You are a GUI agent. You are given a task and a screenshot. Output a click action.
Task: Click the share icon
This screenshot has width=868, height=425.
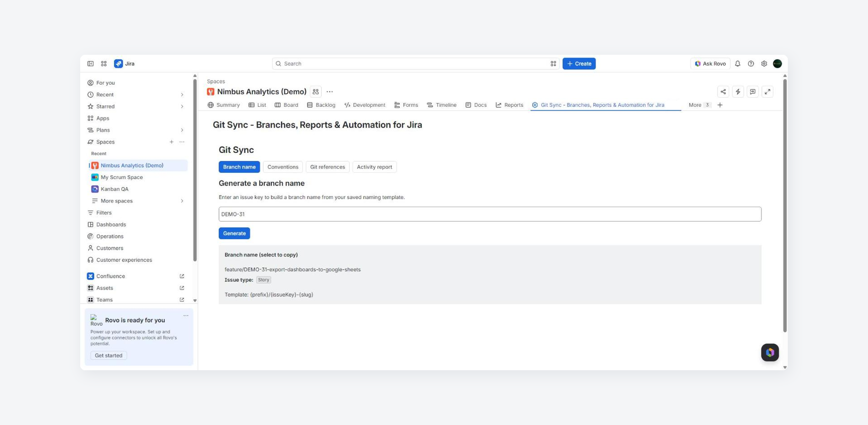723,92
